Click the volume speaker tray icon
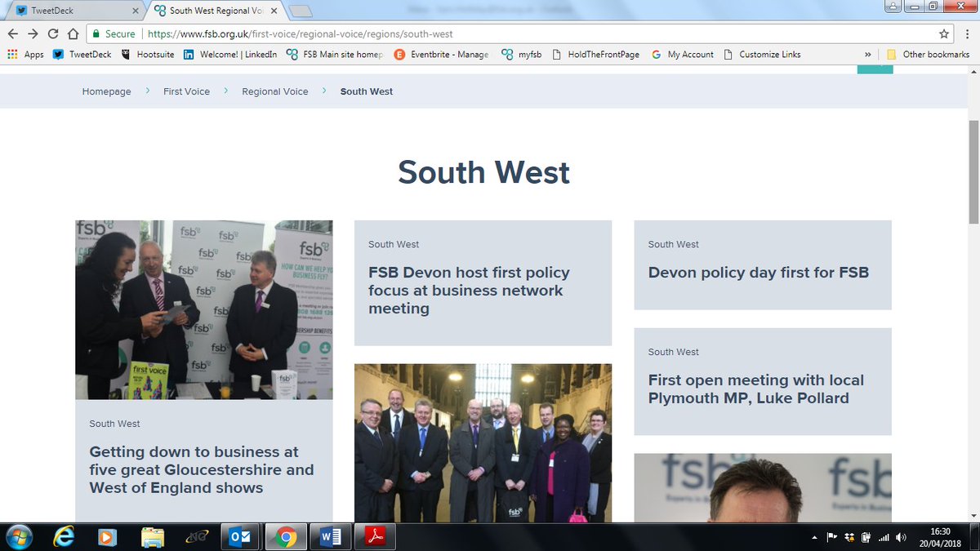Viewport: 980px width, 551px height. 900,537
